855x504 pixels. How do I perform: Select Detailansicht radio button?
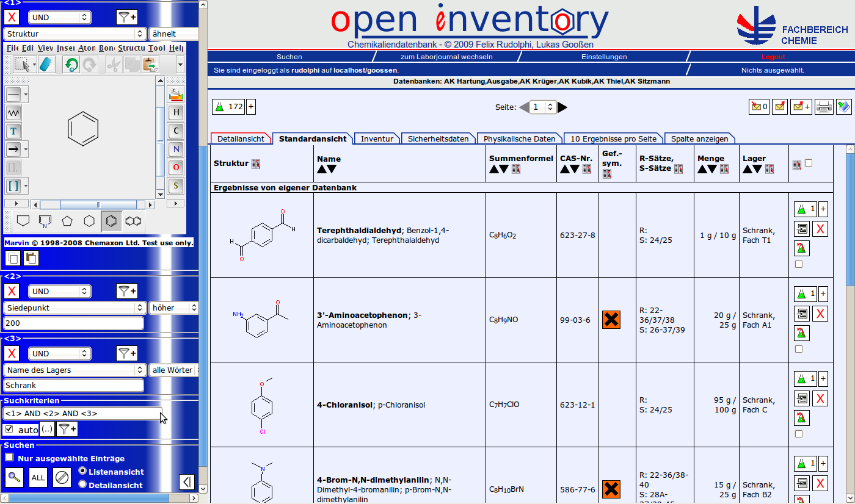(83, 484)
